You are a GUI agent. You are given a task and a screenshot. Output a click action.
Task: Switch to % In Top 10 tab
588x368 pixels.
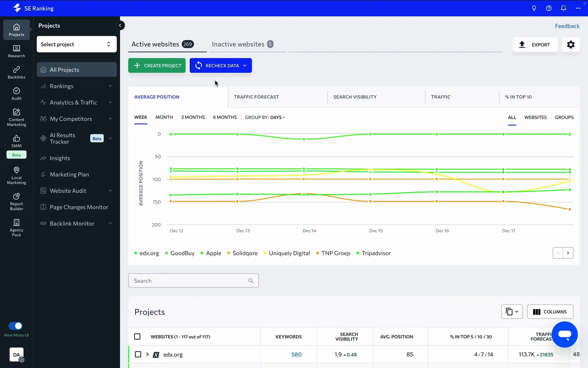click(x=518, y=97)
